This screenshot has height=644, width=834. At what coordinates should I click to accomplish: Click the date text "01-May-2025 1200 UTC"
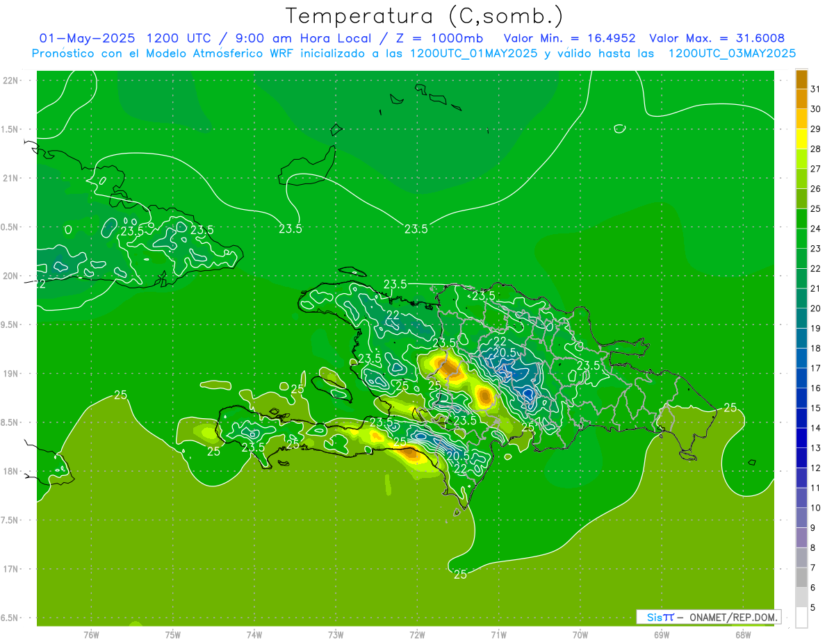click(122, 38)
